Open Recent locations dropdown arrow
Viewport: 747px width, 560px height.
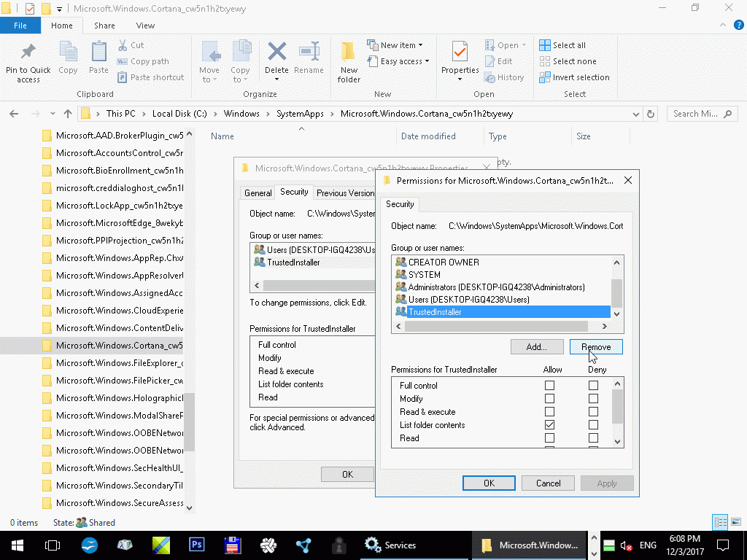(53, 114)
